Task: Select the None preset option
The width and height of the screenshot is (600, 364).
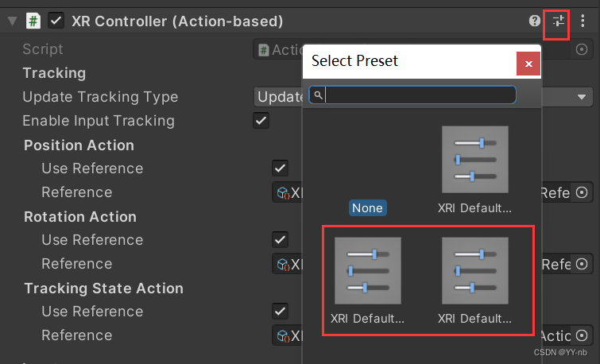Action: coord(367,207)
